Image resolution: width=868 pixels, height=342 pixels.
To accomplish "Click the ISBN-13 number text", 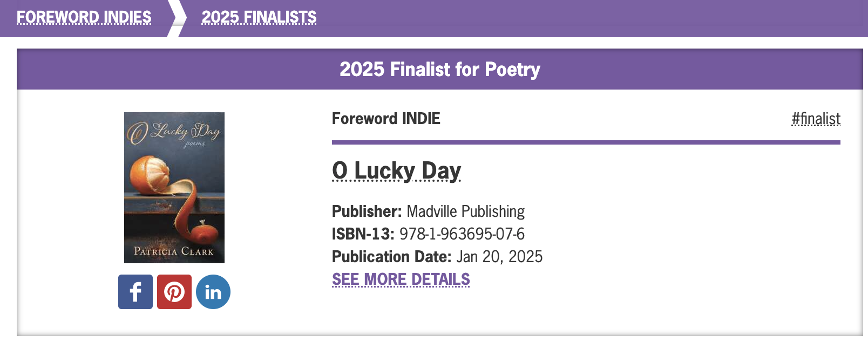I will (462, 234).
